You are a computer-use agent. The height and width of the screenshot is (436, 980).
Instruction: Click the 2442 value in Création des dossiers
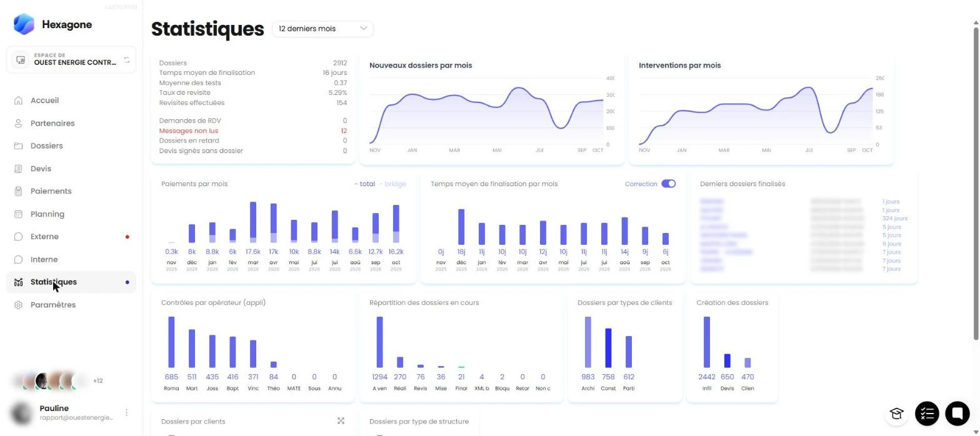(707, 377)
